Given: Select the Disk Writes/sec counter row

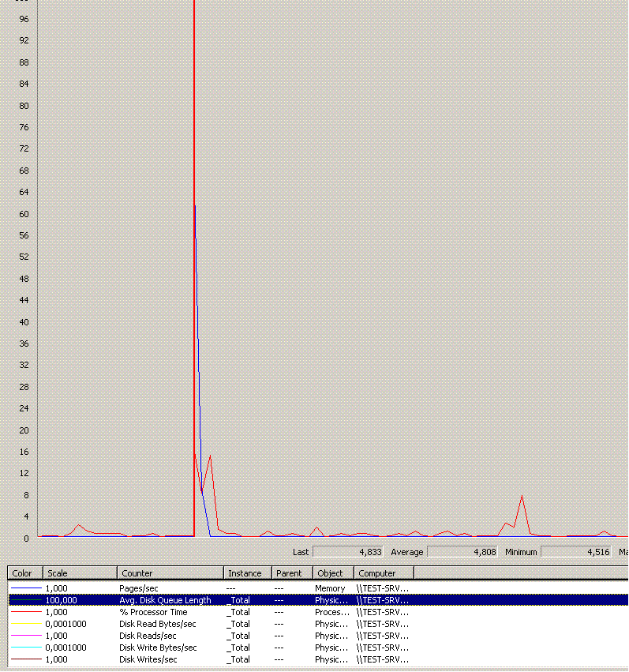Looking at the screenshot, I should click(x=148, y=659).
